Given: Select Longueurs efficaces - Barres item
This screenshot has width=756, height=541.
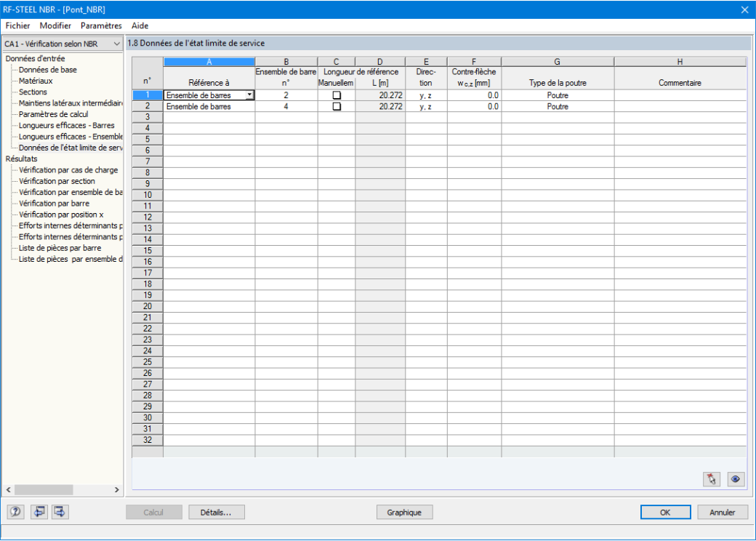Looking at the screenshot, I should [x=67, y=125].
